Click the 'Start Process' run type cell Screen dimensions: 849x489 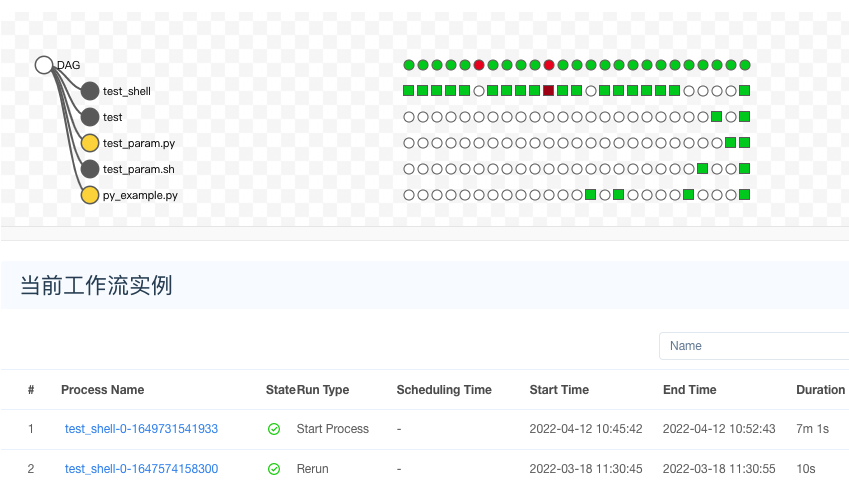click(x=332, y=429)
